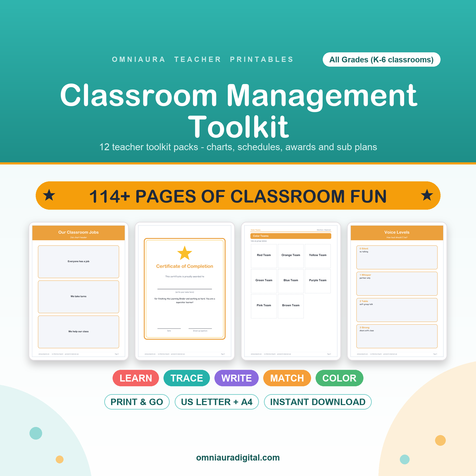This screenshot has height=476, width=476.
Task: Click the left star in the orange banner
Action: point(49,195)
